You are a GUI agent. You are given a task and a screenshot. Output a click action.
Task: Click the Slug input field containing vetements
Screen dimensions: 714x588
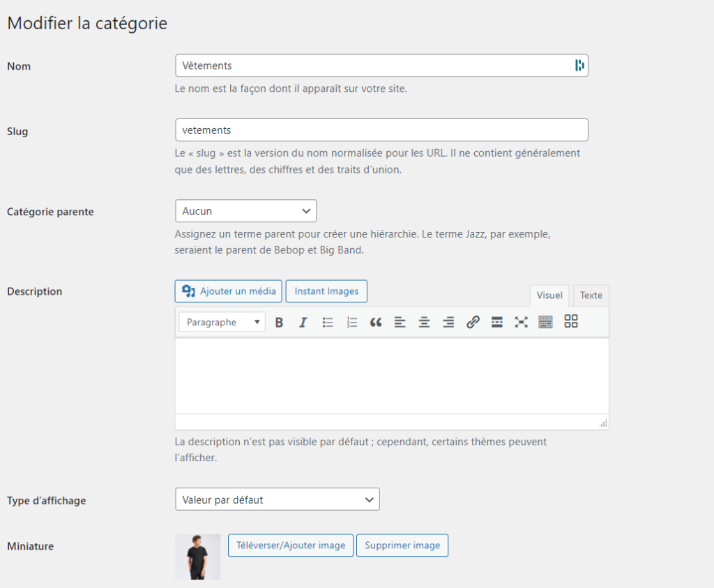click(x=381, y=130)
